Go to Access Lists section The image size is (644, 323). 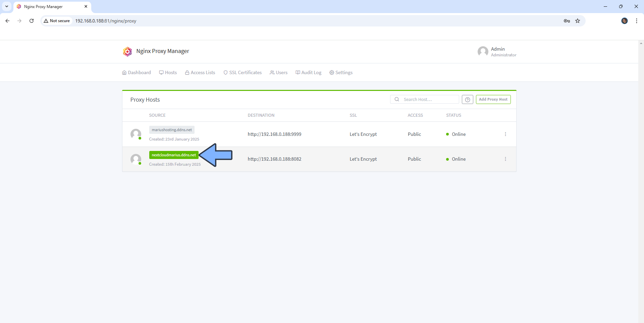coord(200,72)
